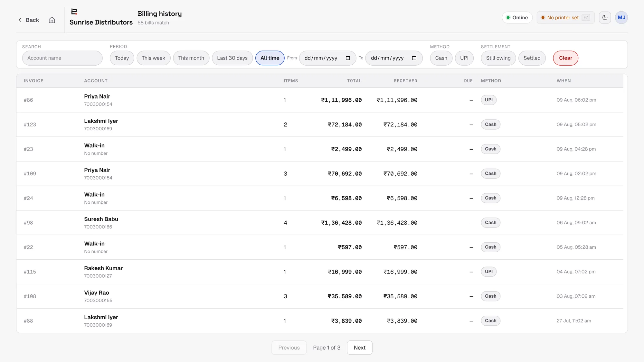
Task: Click the WHEN column header
Action: tap(563, 81)
